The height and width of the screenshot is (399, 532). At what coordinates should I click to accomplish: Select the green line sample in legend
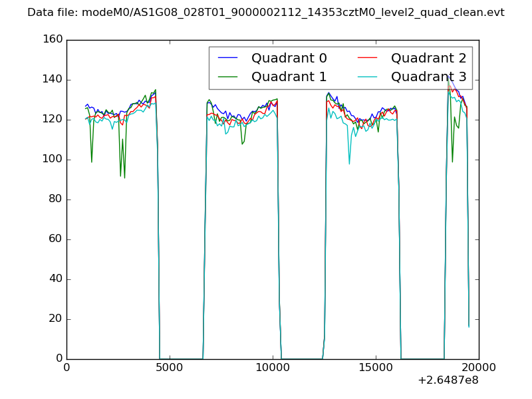(x=228, y=77)
